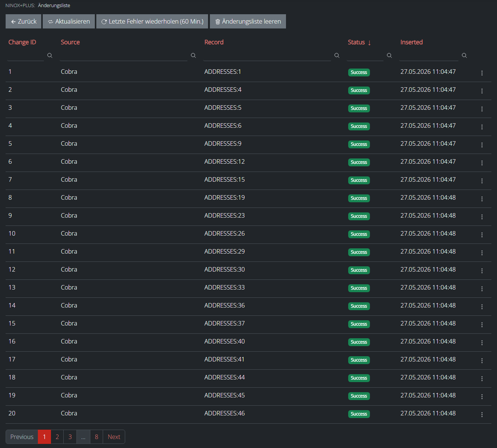Click the timestamp in ADDRESSES:19 row

pyautogui.click(x=428, y=197)
